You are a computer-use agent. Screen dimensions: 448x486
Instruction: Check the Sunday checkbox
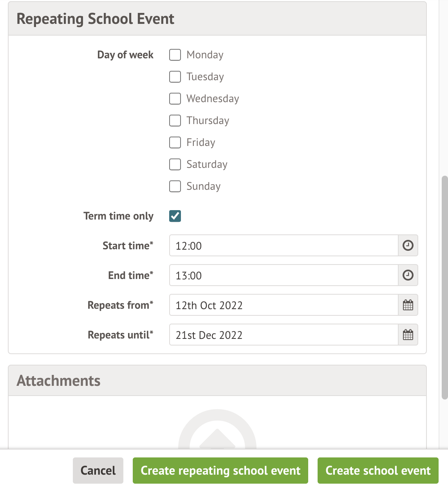175,186
